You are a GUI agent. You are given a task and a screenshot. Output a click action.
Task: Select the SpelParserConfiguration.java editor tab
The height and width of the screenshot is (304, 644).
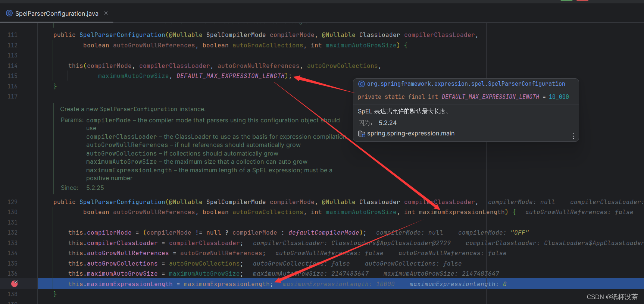pyautogui.click(x=57, y=13)
